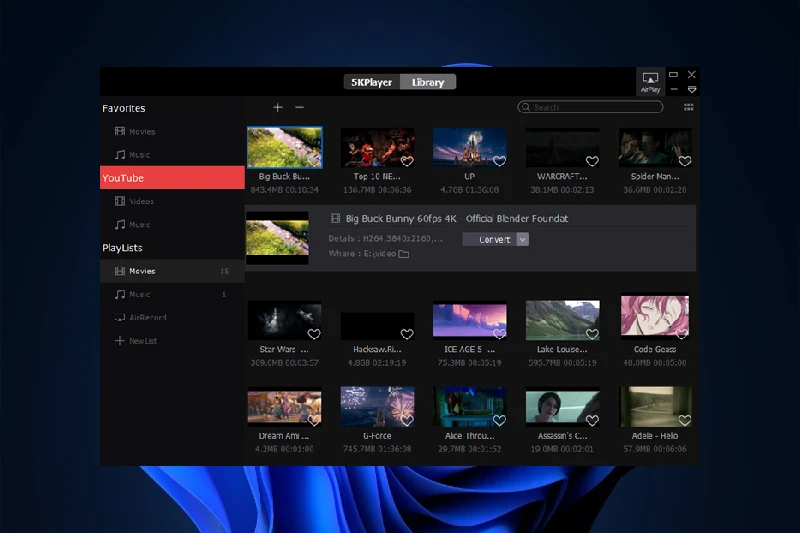The width and height of the screenshot is (800, 533).
Task: Open the folder icon next to E:\video
Action: tap(404, 254)
